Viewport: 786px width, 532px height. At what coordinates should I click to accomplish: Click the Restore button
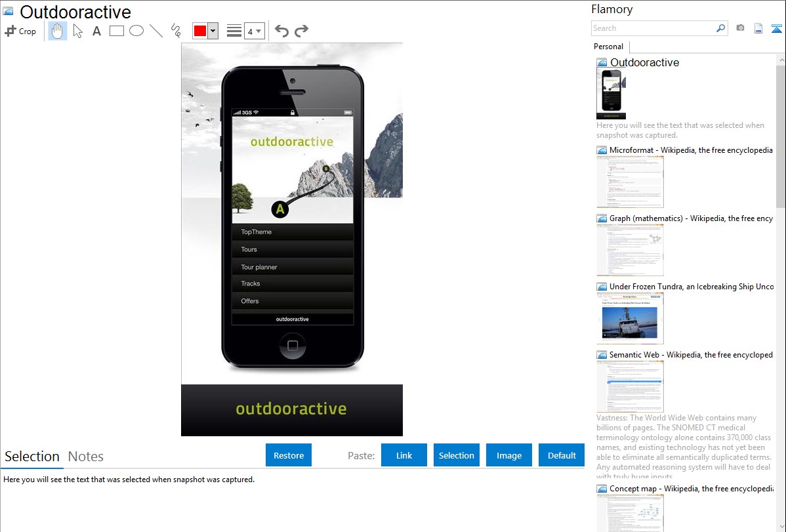coord(289,455)
